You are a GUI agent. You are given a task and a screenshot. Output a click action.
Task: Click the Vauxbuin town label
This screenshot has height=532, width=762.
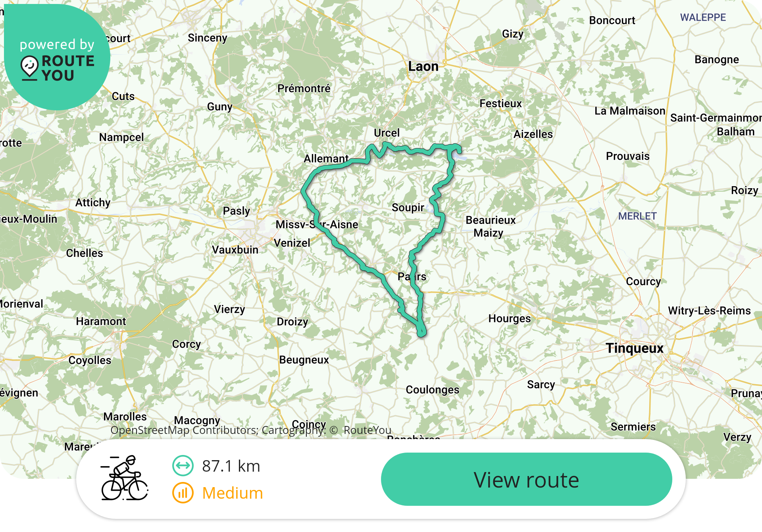pos(235,250)
